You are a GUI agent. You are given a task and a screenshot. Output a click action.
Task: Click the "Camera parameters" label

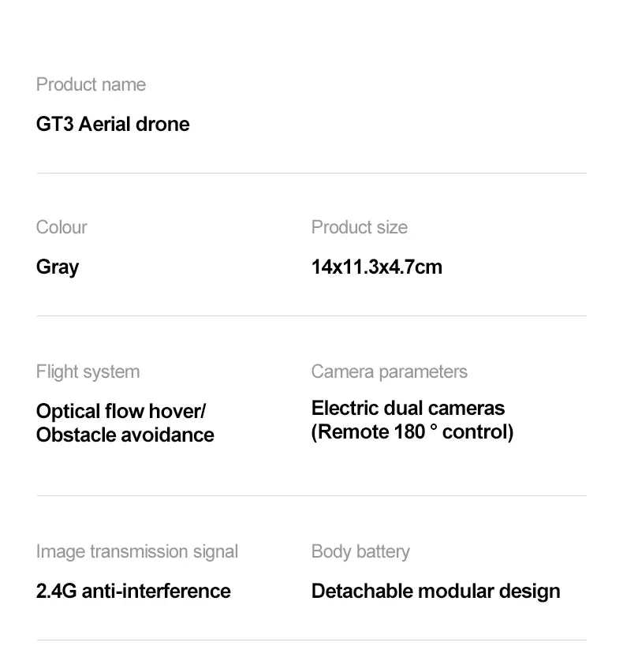(389, 371)
